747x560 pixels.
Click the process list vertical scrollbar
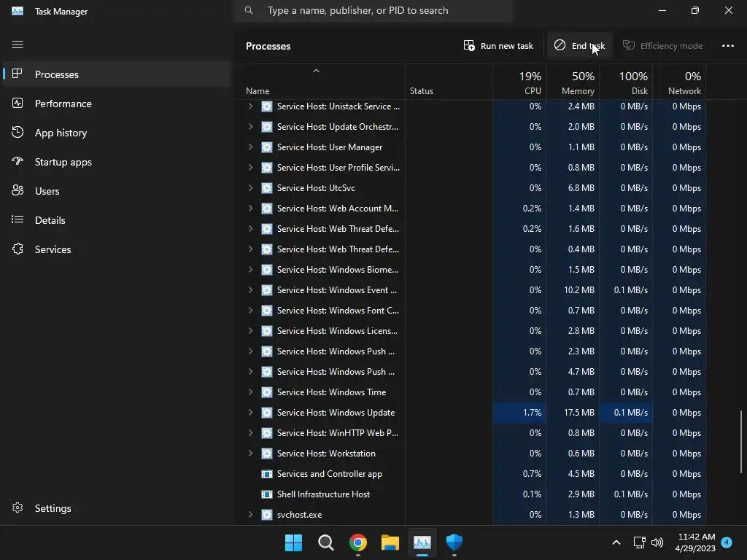point(741,441)
